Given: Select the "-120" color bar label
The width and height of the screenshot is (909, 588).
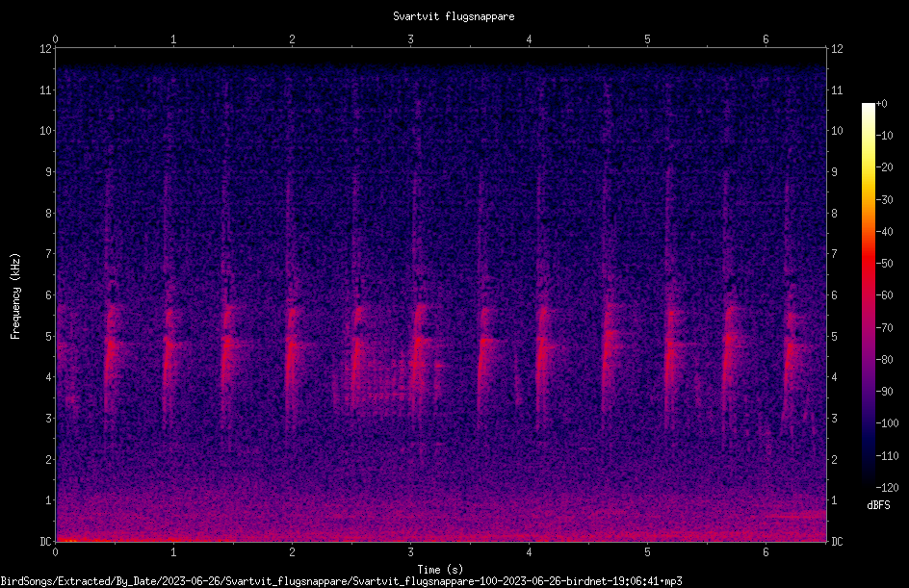Looking at the screenshot, I should point(887,488).
